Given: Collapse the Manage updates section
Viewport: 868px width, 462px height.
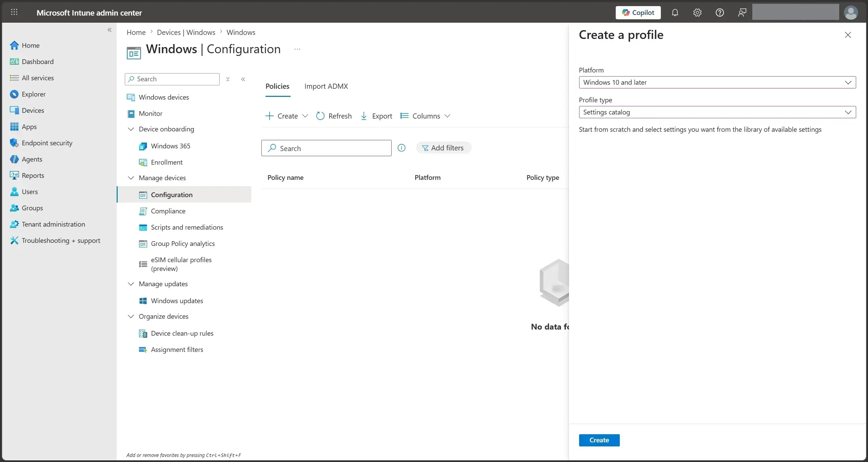Looking at the screenshot, I should tap(131, 284).
